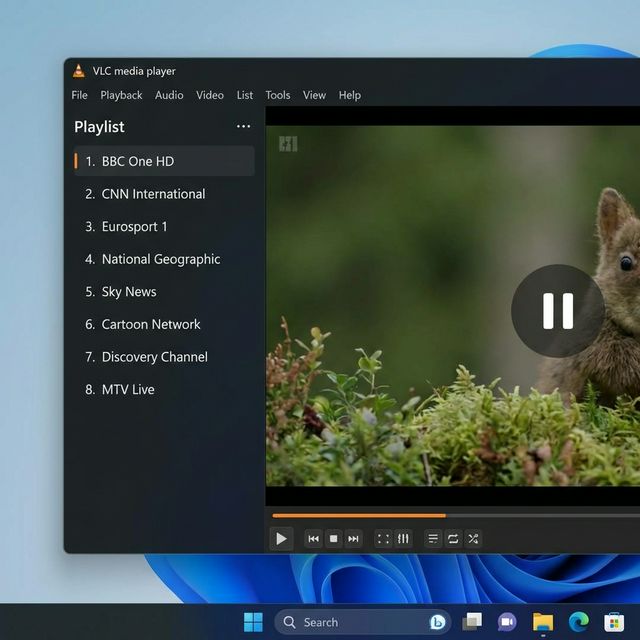Screen dimensions: 640x640
Task: Open File Explorer from taskbar
Action: pyautogui.click(x=543, y=622)
